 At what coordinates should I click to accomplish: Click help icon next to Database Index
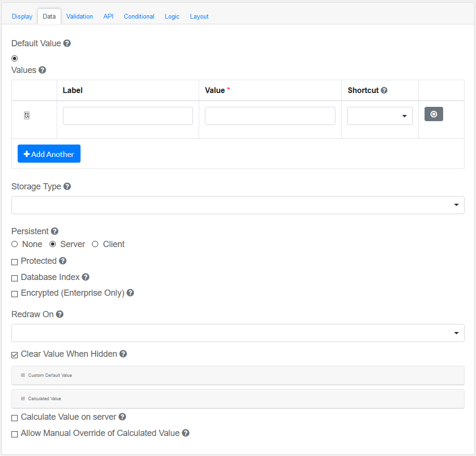86,277
